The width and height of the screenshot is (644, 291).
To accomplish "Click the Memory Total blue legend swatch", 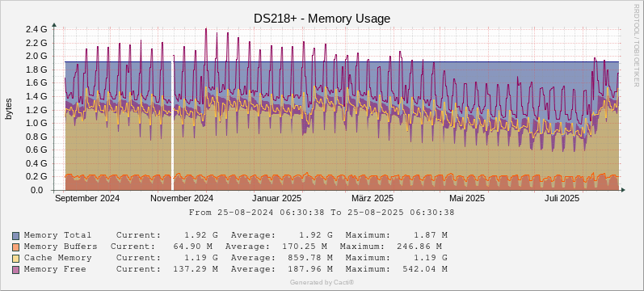I will click(16, 235).
